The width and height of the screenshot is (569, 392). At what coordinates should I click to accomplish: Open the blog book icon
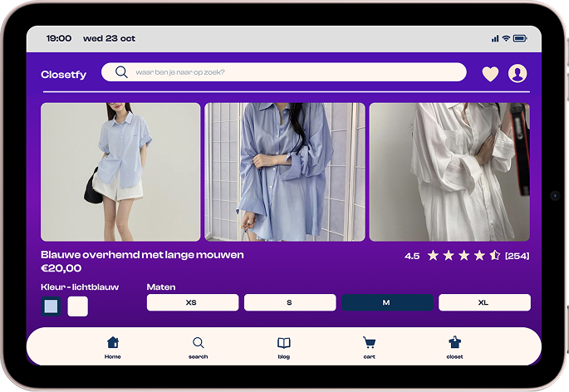(x=283, y=343)
